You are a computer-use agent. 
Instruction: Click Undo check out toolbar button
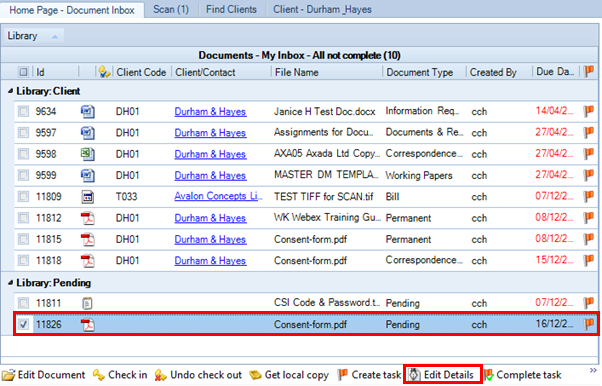click(x=198, y=375)
